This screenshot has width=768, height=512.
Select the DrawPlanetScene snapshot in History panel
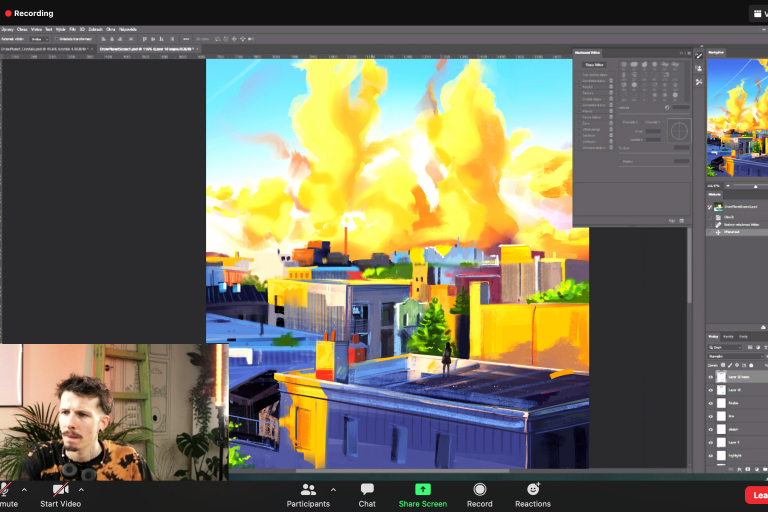pyautogui.click(x=737, y=207)
